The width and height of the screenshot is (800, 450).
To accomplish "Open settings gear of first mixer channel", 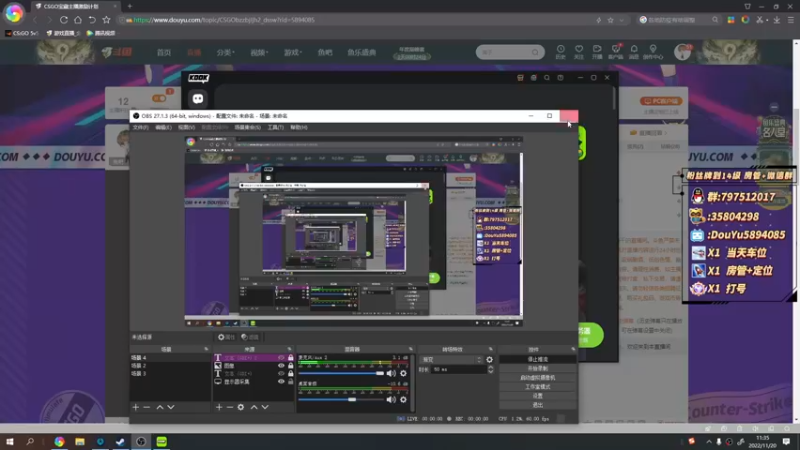I will point(404,373).
